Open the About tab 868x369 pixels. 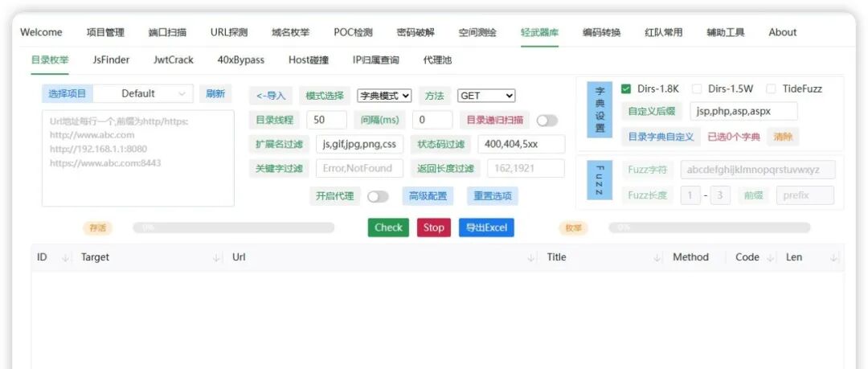tap(782, 32)
